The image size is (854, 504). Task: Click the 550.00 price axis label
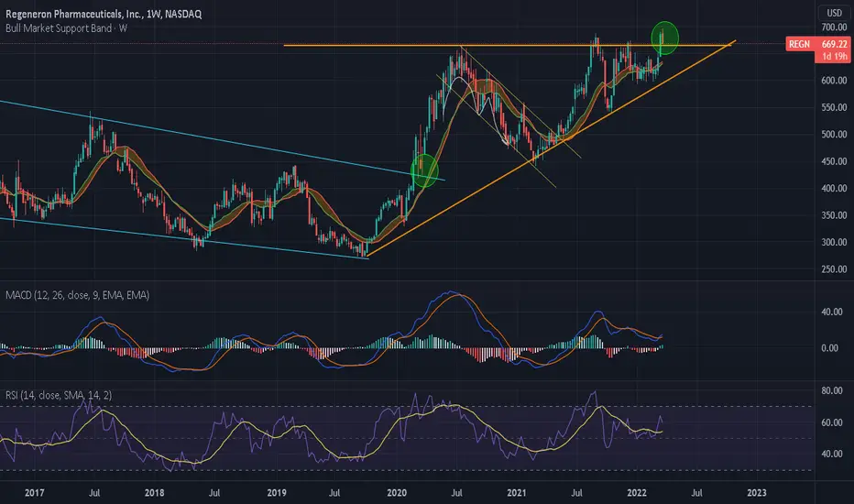(834, 107)
